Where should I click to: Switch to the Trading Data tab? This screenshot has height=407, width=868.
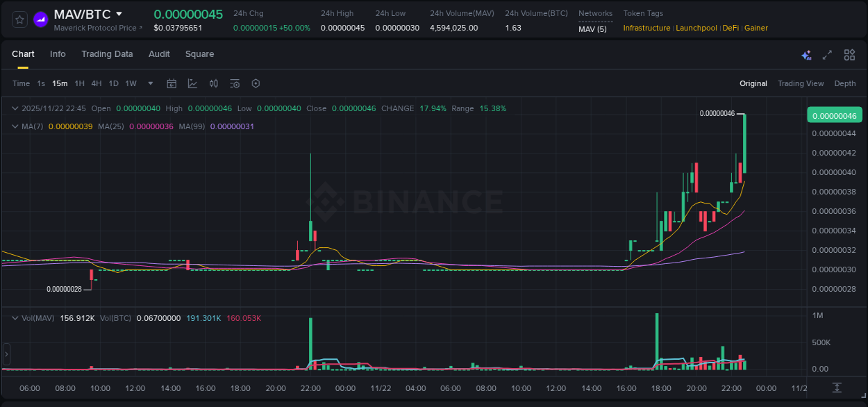click(107, 53)
